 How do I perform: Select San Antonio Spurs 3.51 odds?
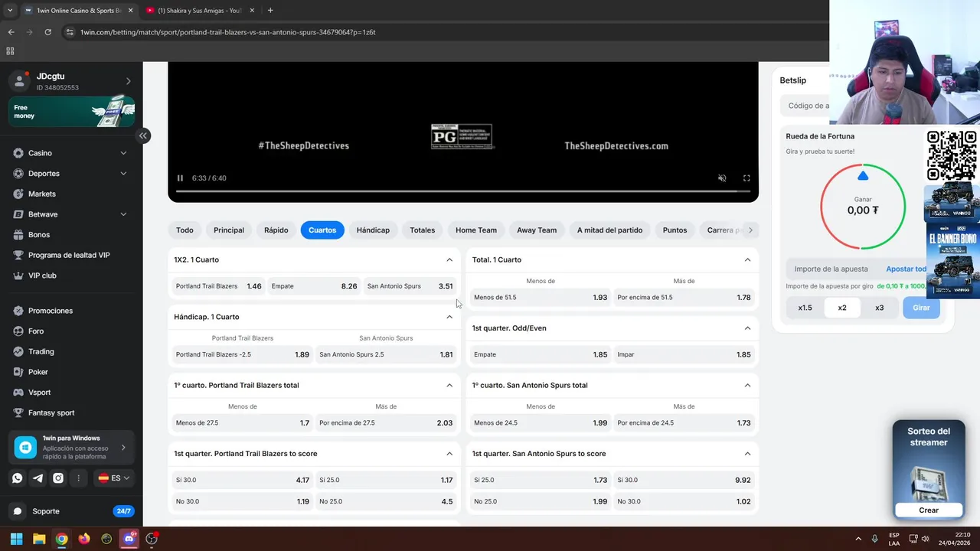410,286
